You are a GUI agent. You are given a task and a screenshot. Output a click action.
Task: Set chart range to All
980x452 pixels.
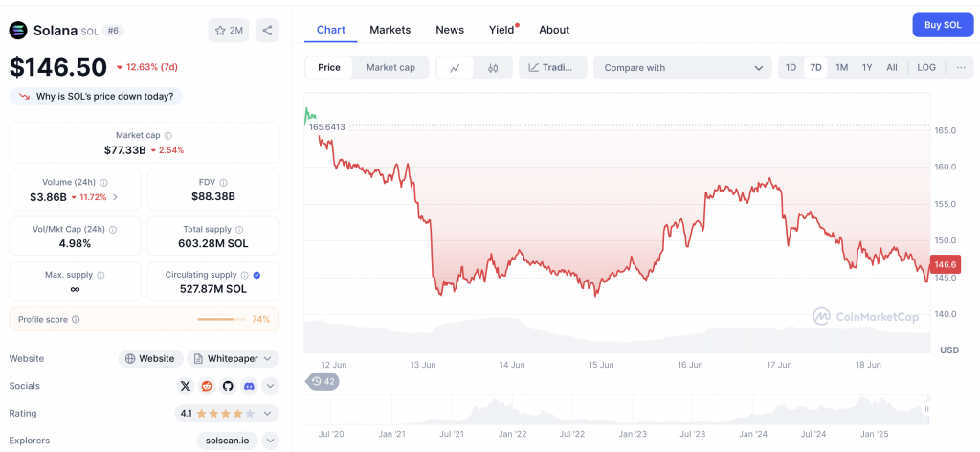pyautogui.click(x=892, y=68)
